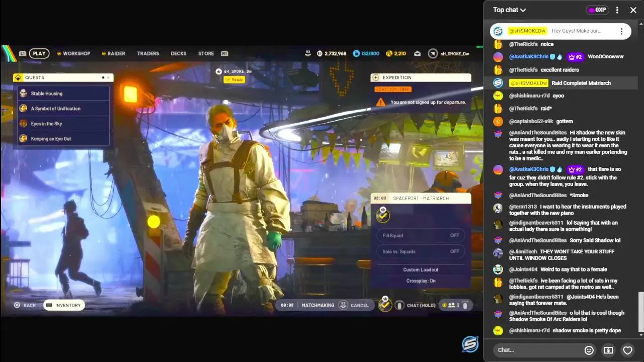
Task: Select the Eyes in the Sky quest
Action: click(x=63, y=124)
